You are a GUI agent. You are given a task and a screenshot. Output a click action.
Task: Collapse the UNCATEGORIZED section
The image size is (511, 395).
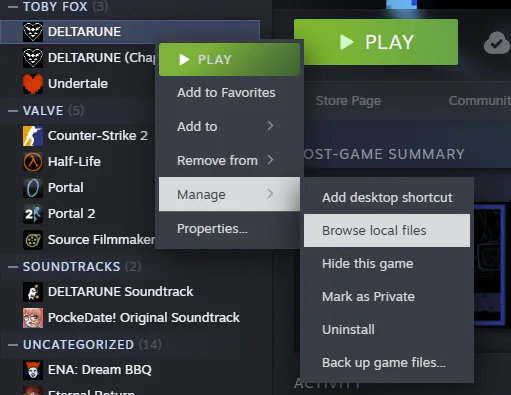click(13, 345)
